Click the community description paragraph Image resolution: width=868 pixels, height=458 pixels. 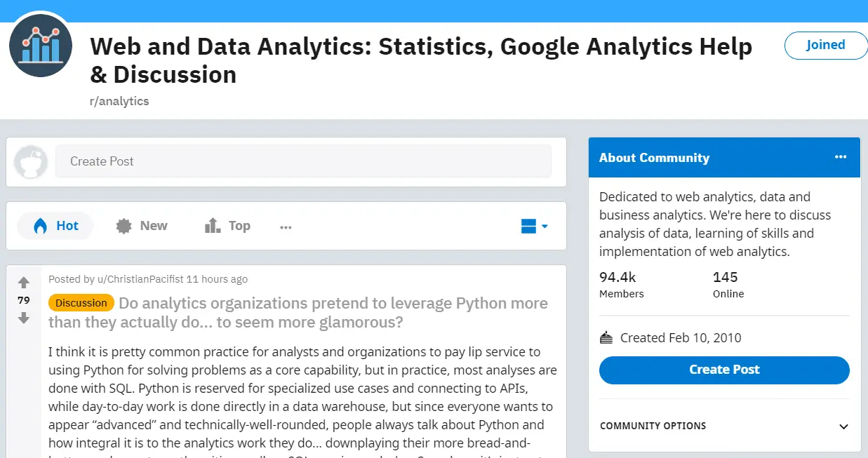pyautogui.click(x=716, y=224)
